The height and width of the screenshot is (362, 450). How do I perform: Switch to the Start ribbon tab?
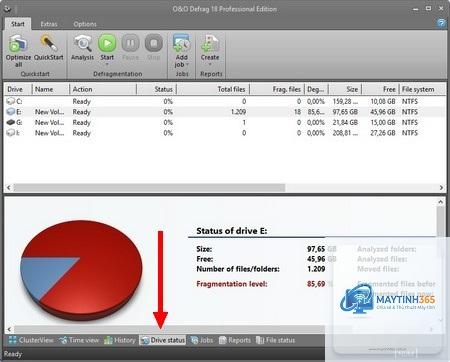18,24
